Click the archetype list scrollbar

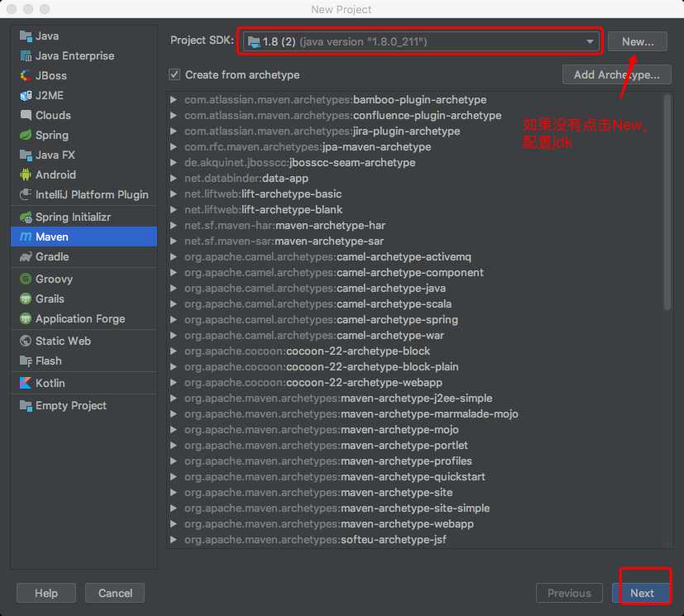coord(667,202)
